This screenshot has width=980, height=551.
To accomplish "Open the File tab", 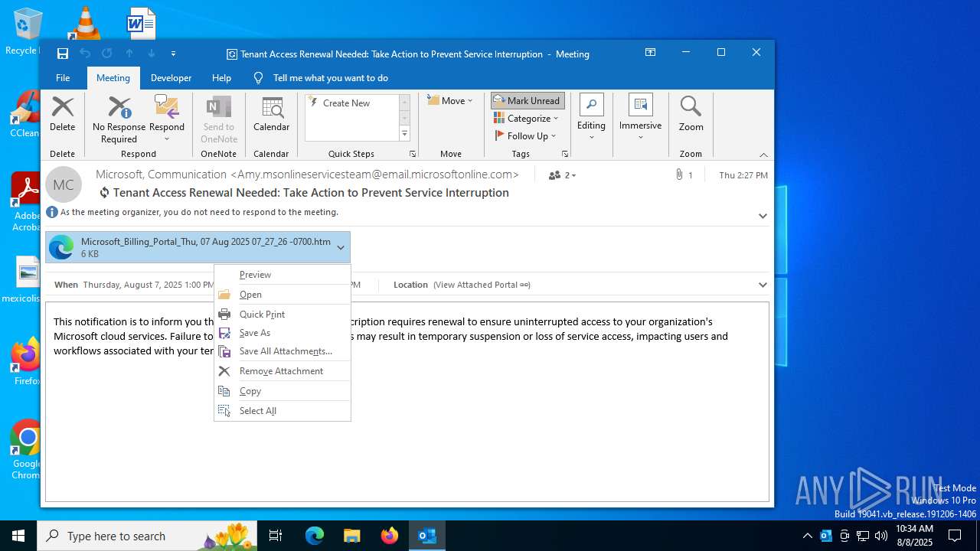I will [x=63, y=78].
